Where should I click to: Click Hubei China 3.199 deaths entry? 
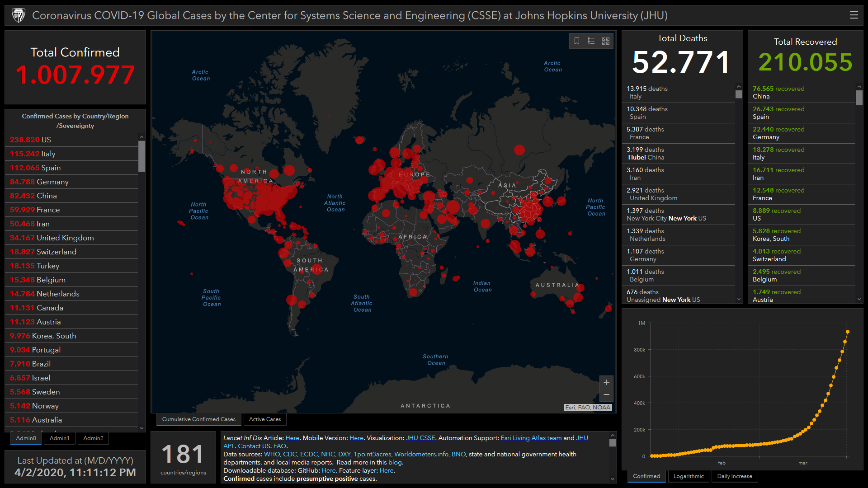click(679, 154)
